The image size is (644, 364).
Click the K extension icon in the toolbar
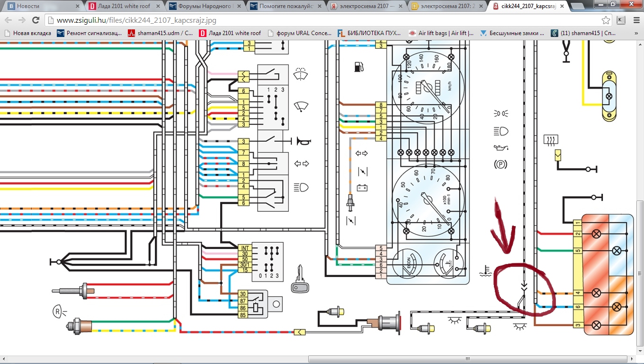pyautogui.click(x=621, y=20)
